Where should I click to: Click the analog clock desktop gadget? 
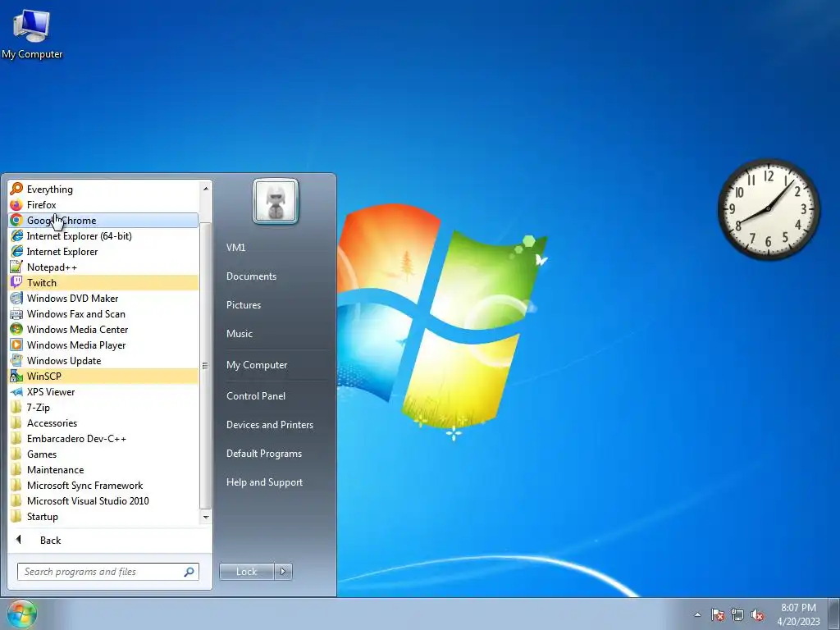(769, 209)
